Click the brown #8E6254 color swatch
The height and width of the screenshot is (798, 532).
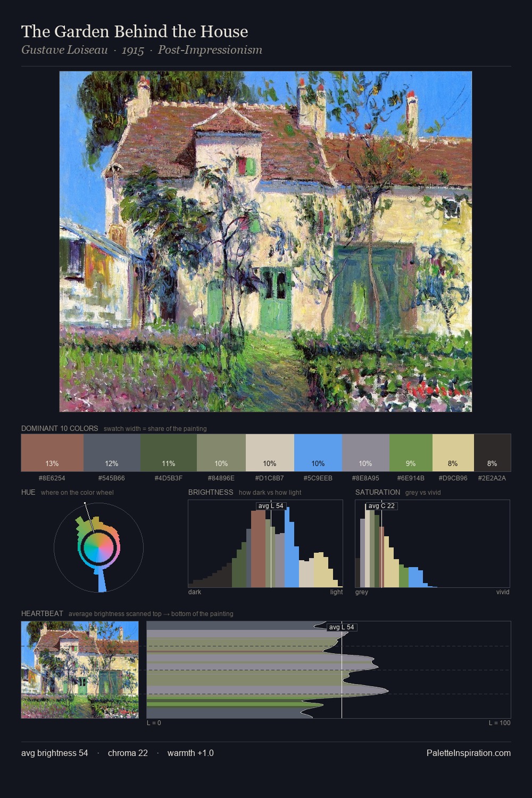[x=52, y=453]
